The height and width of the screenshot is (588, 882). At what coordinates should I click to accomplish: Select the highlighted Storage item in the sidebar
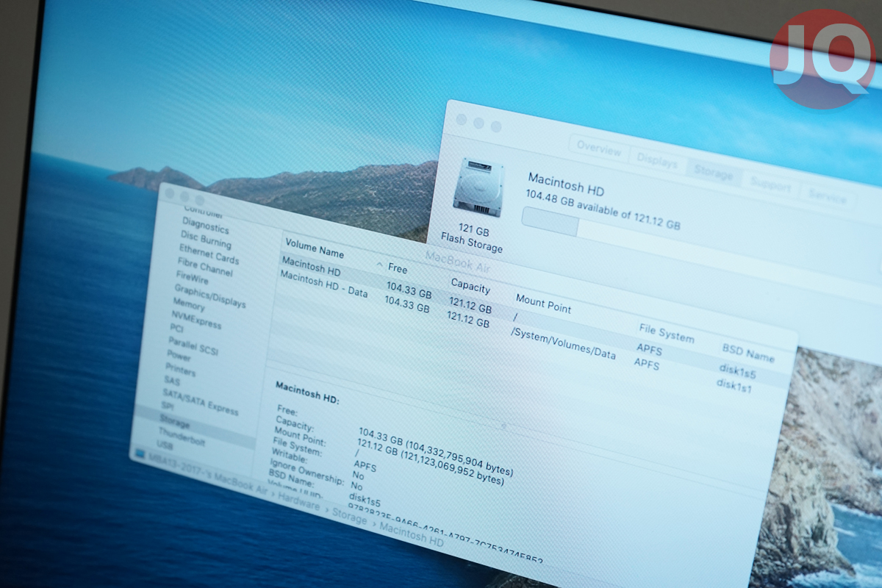click(174, 423)
